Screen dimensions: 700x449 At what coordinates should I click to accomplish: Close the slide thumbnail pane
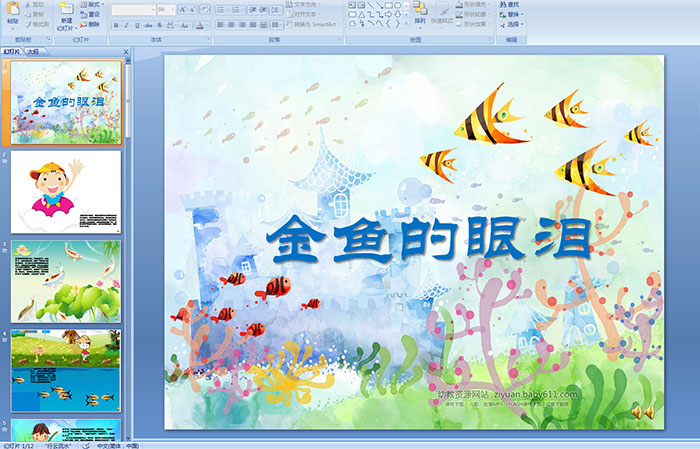click(x=125, y=50)
